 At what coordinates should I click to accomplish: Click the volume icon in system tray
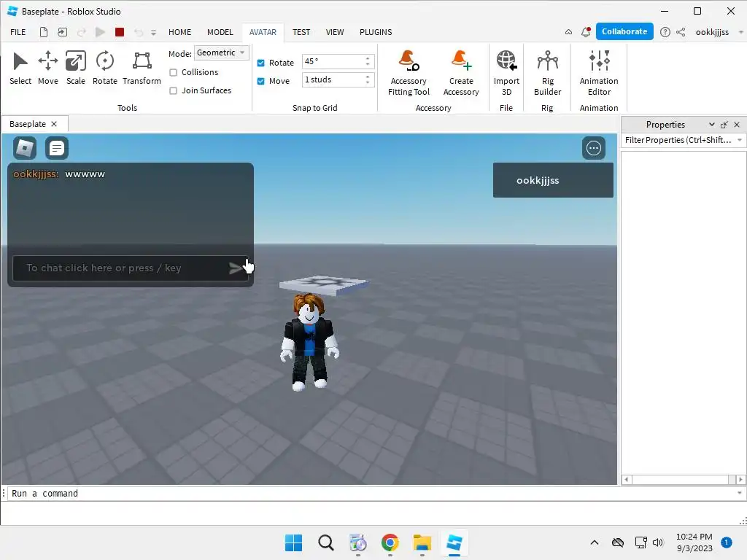tap(657, 542)
